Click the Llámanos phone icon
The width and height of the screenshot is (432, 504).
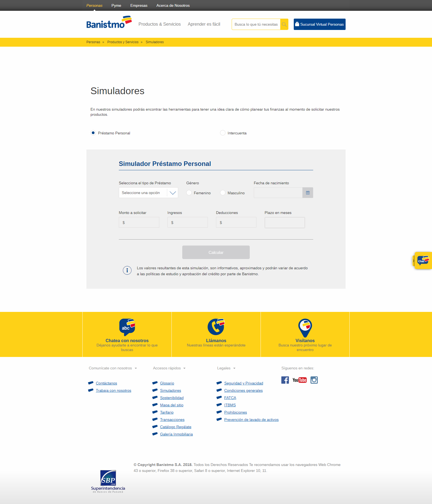(x=216, y=326)
